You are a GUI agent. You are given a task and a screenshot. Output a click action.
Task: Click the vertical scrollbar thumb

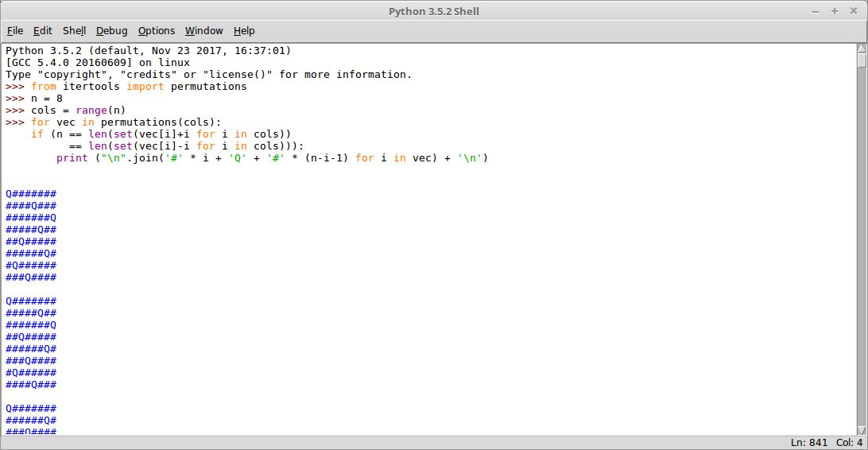click(x=862, y=60)
